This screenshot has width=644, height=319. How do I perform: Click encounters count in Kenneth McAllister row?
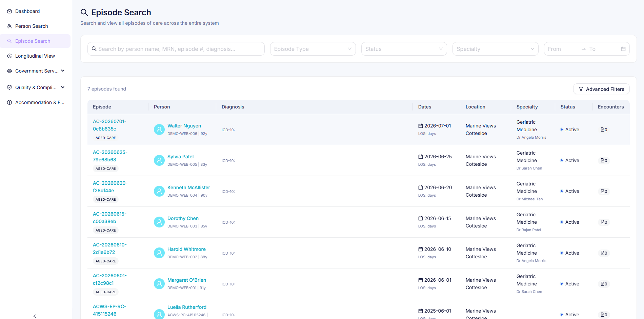pyautogui.click(x=604, y=191)
